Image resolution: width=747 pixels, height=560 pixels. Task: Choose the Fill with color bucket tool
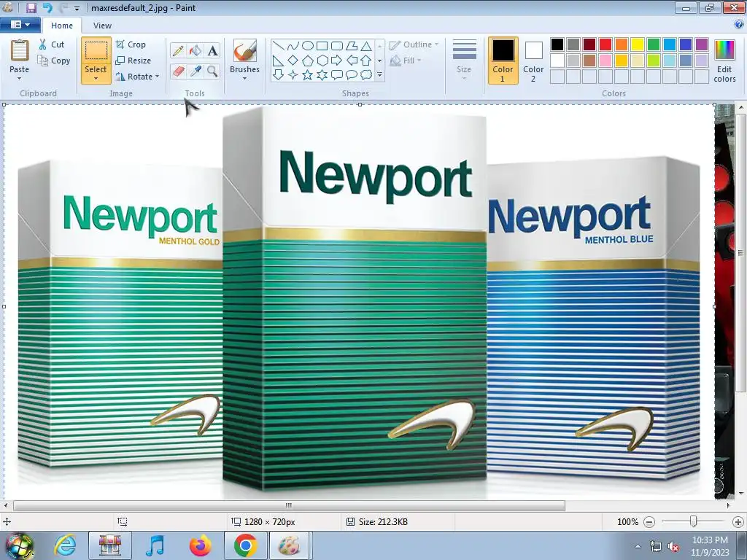[x=196, y=50]
